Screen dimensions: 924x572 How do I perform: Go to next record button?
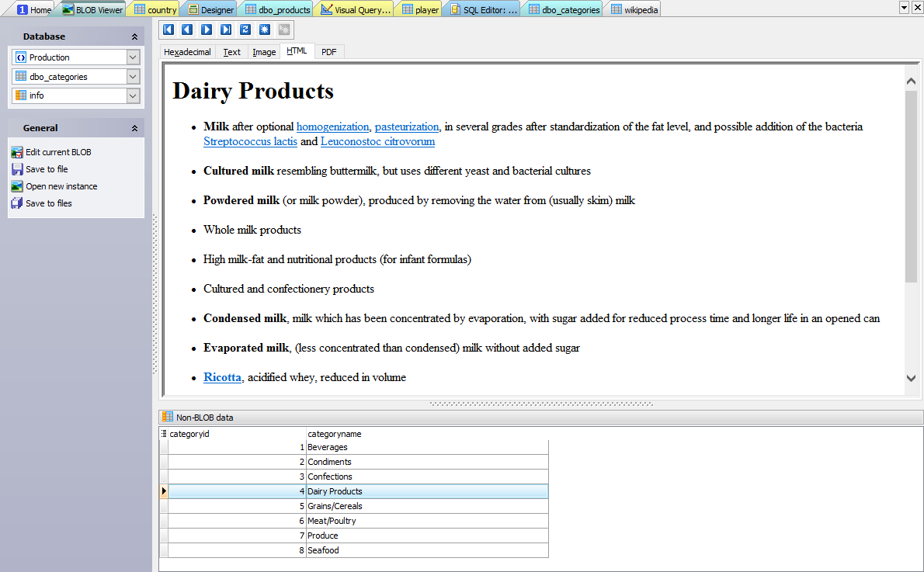point(207,29)
